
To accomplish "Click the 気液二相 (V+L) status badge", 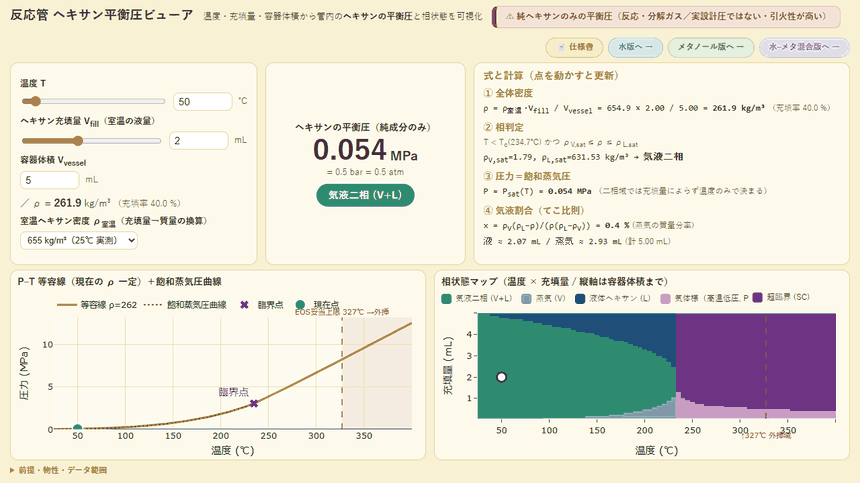I will point(365,195).
